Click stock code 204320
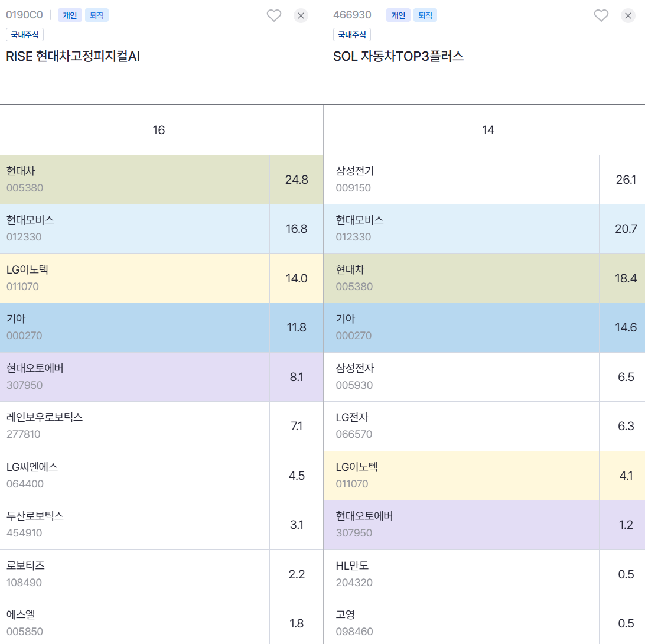Screen dimensions: 645x644 coord(354,583)
